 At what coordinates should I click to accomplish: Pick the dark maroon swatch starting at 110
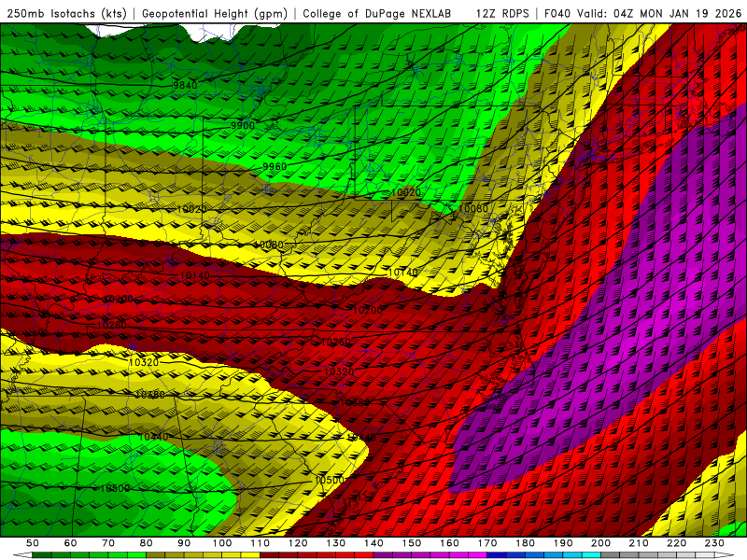[269, 555]
